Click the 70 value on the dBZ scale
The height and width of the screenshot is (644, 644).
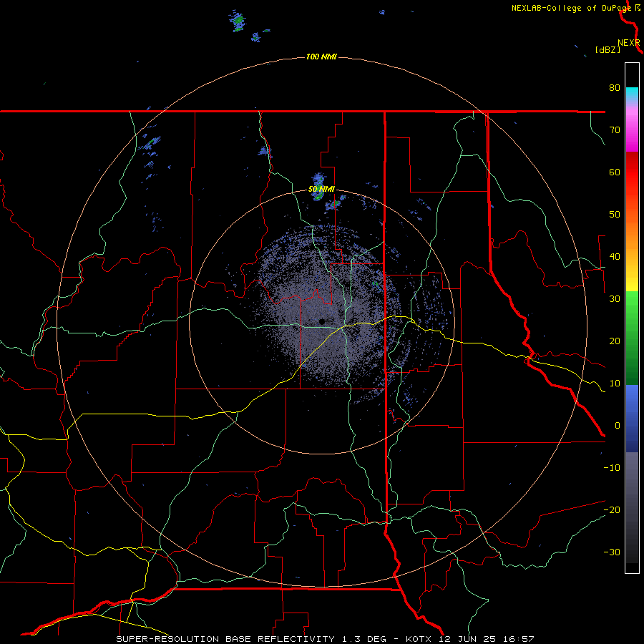[615, 130]
